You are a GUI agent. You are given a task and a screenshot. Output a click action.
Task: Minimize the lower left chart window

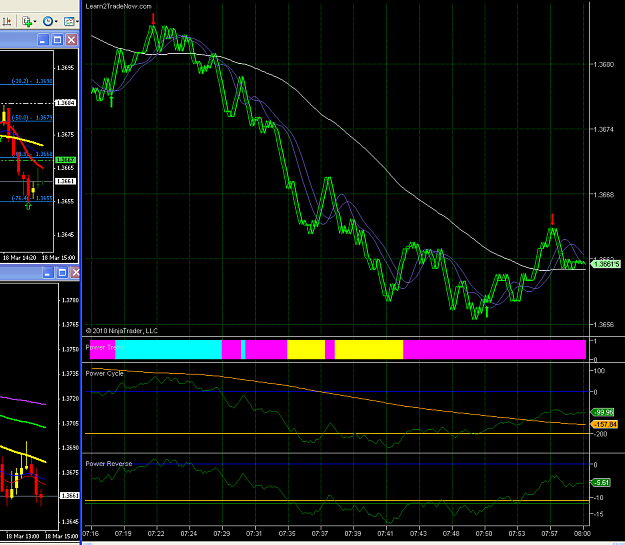click(x=48, y=273)
